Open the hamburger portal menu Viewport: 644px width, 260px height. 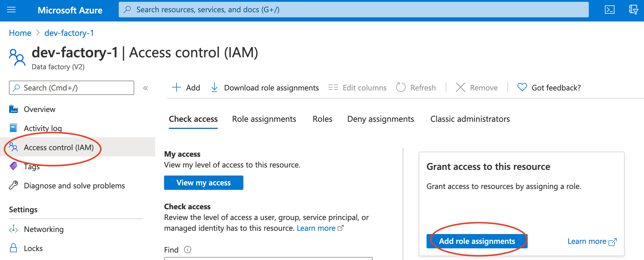[11, 10]
